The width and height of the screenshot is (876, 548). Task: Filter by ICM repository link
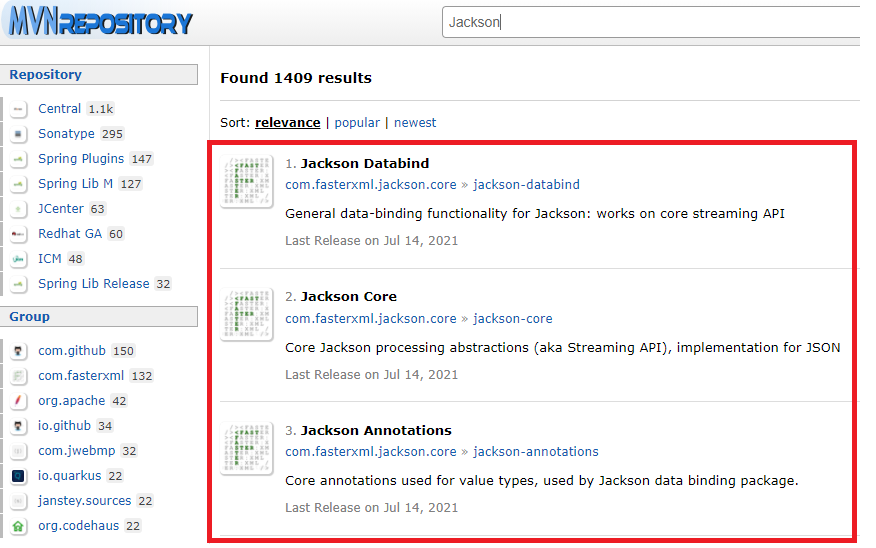(50, 259)
